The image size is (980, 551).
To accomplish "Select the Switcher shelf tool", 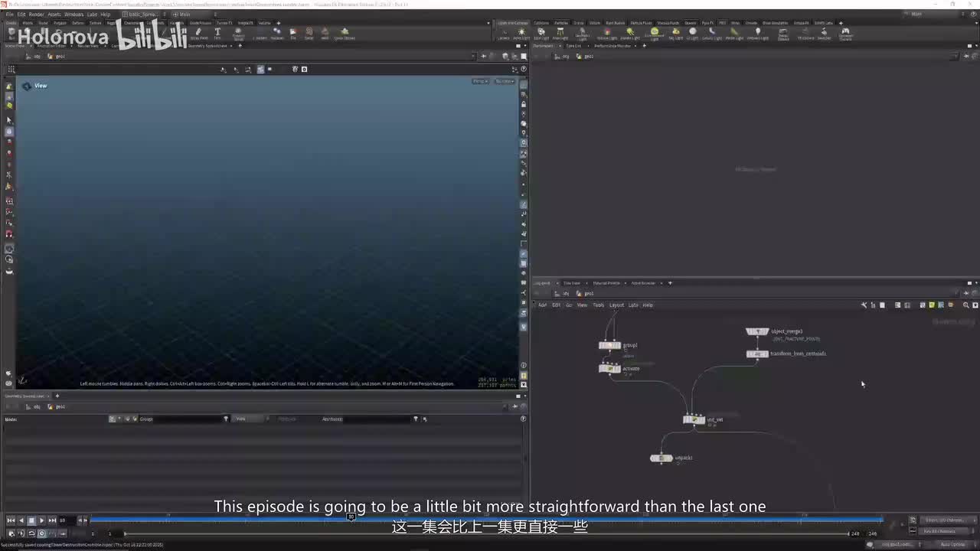I will 824,34.
